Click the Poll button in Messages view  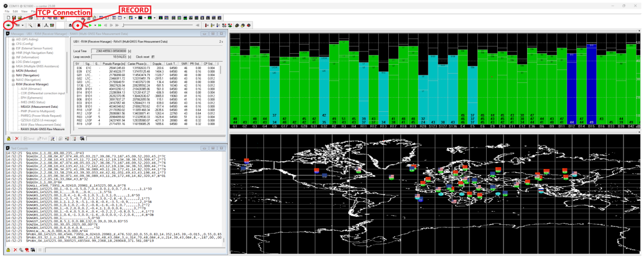pyautogui.click(x=42, y=139)
